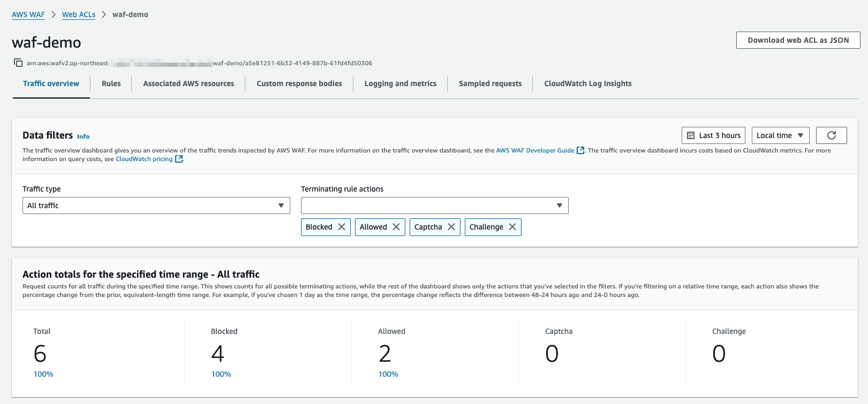Image resolution: width=868 pixels, height=404 pixels.
Task: Remove the Blocked filter chip
Action: point(342,227)
